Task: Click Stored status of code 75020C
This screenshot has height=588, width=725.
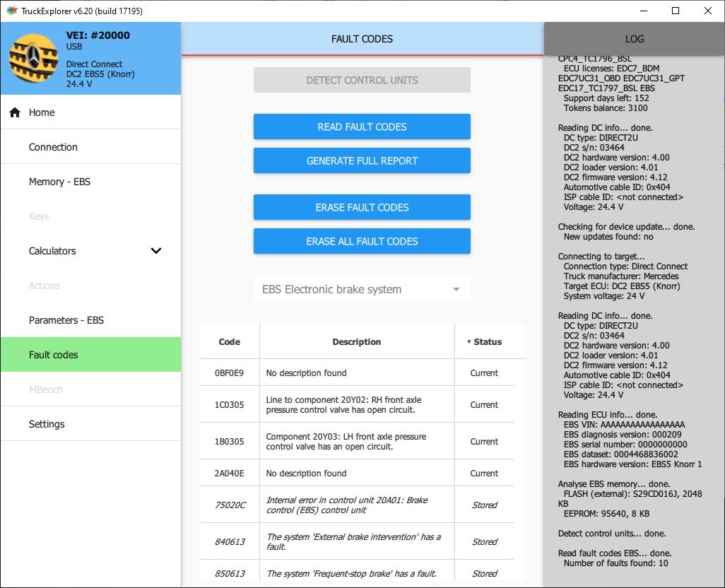Action: click(x=484, y=505)
